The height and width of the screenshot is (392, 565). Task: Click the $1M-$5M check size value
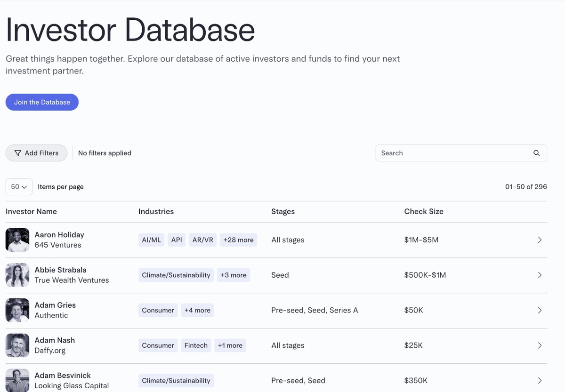[x=421, y=240]
